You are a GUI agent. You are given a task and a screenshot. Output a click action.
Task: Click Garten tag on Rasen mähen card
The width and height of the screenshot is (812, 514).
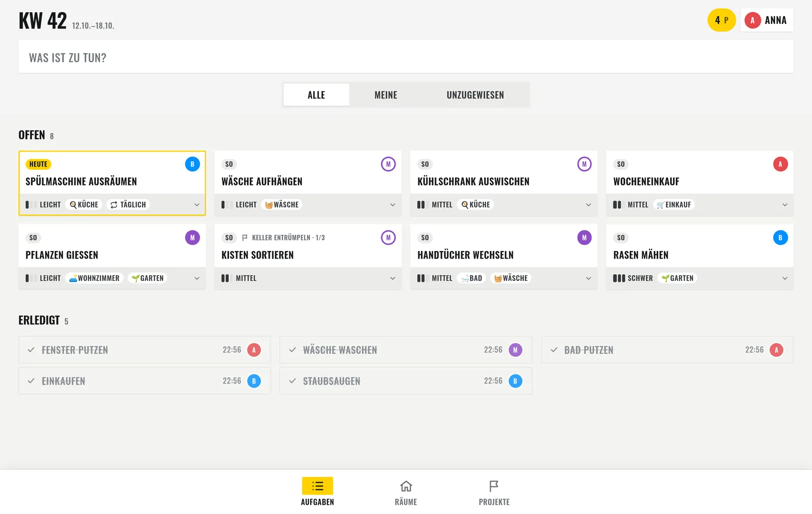(678, 278)
